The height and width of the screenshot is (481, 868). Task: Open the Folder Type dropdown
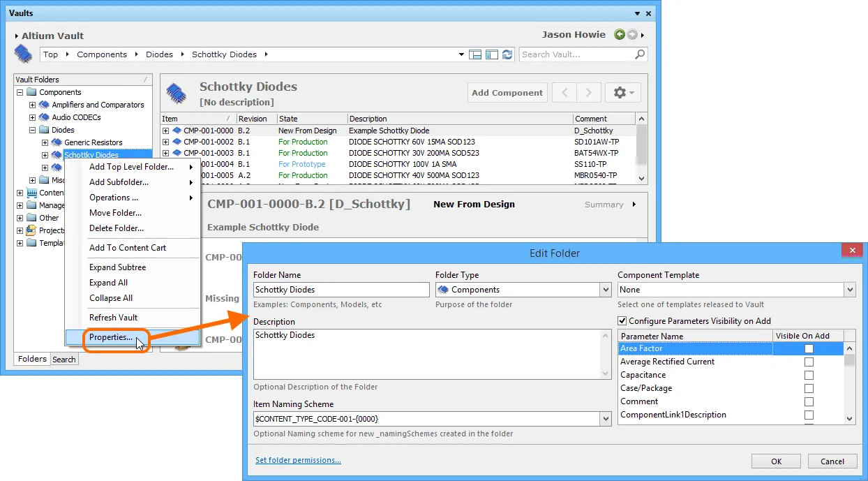coord(605,290)
